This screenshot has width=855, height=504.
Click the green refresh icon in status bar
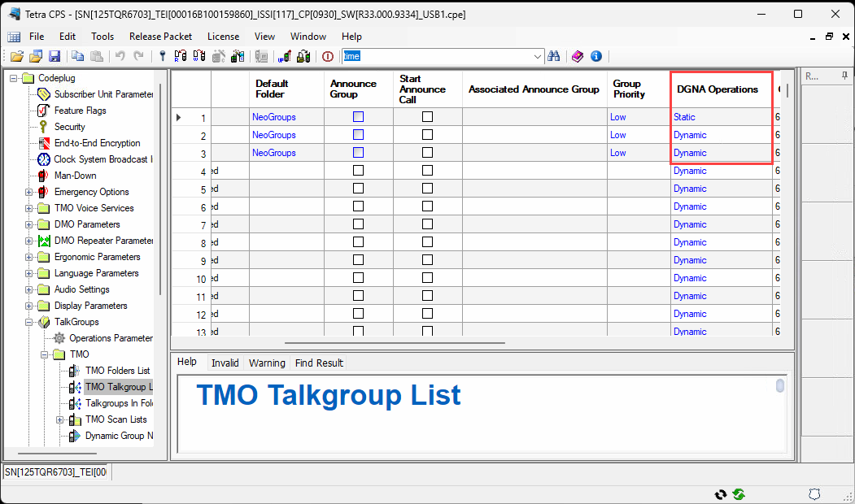(x=739, y=494)
